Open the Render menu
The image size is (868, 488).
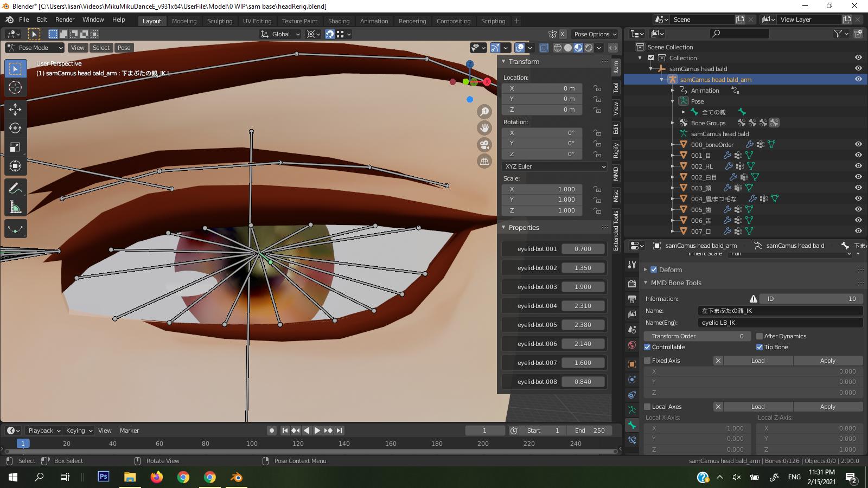(65, 20)
